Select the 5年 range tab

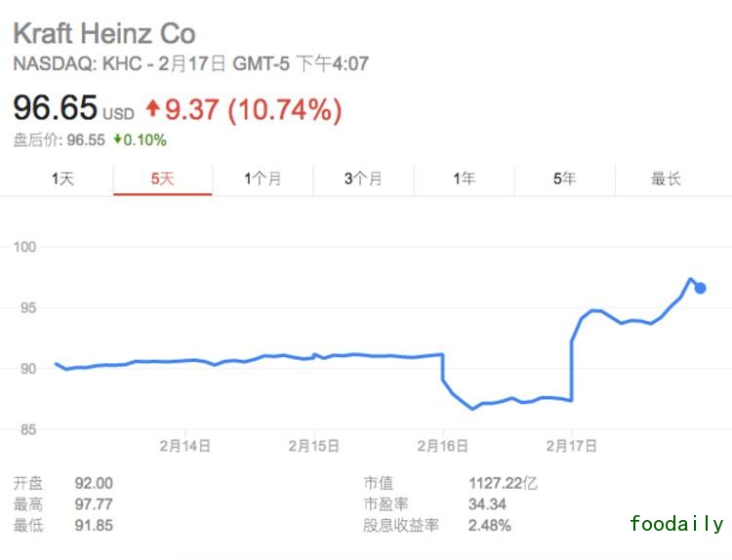point(564,179)
